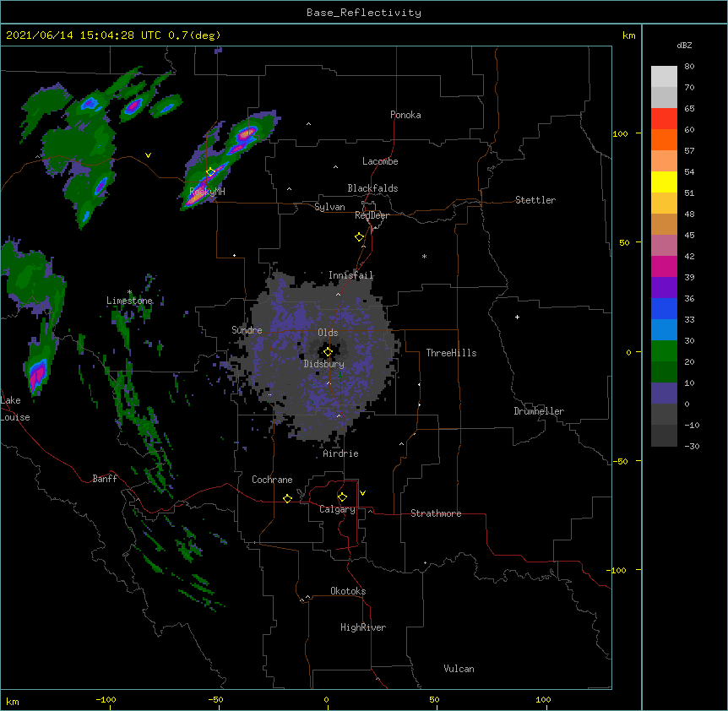Click the Banff label
Image resolution: width=728 pixels, height=711 pixels.
(105, 479)
